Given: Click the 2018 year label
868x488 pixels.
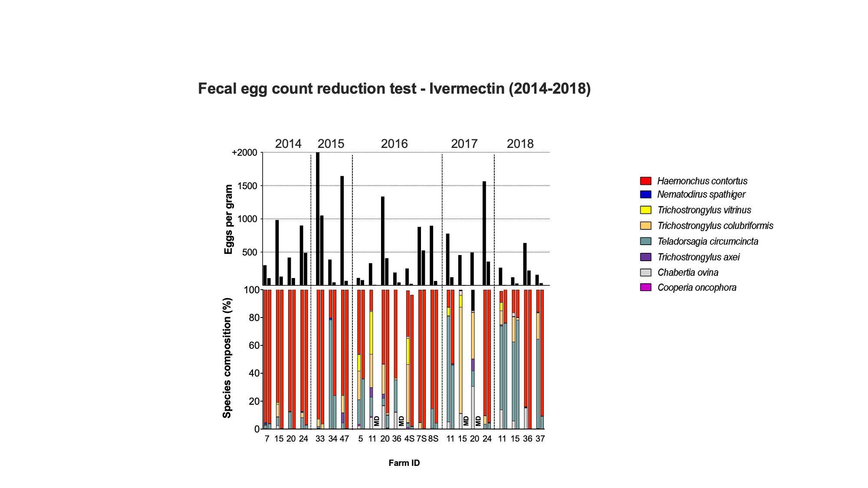Looking at the screenshot, I should [520, 144].
